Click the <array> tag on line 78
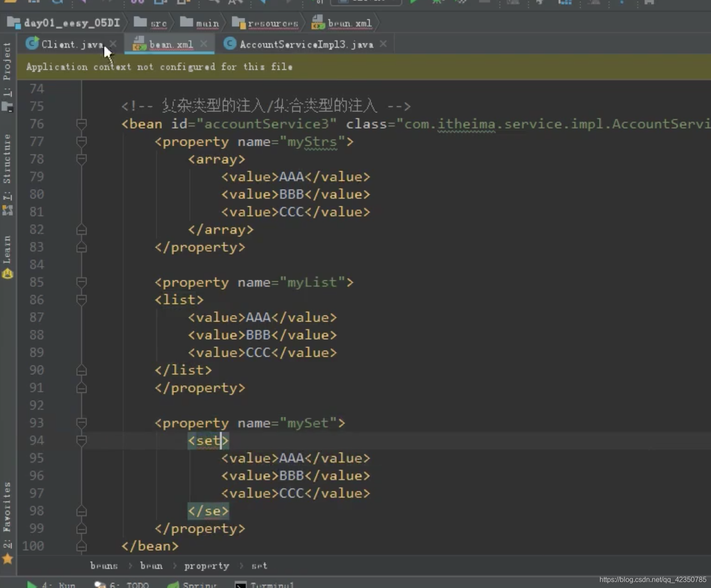Viewport: 711px width, 588px height. (217, 159)
